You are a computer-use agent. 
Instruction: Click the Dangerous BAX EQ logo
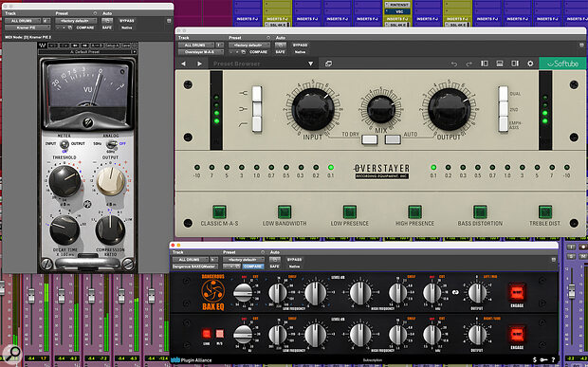pos(213,292)
